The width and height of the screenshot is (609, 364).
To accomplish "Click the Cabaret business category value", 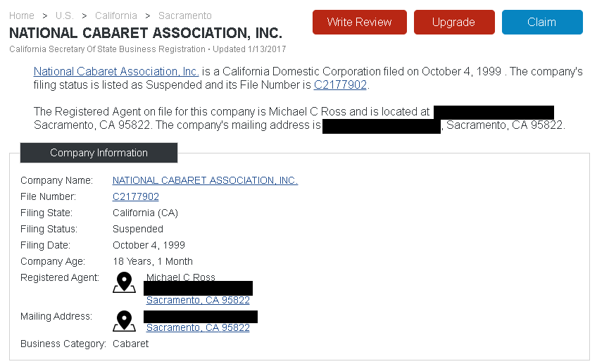I will pos(131,344).
